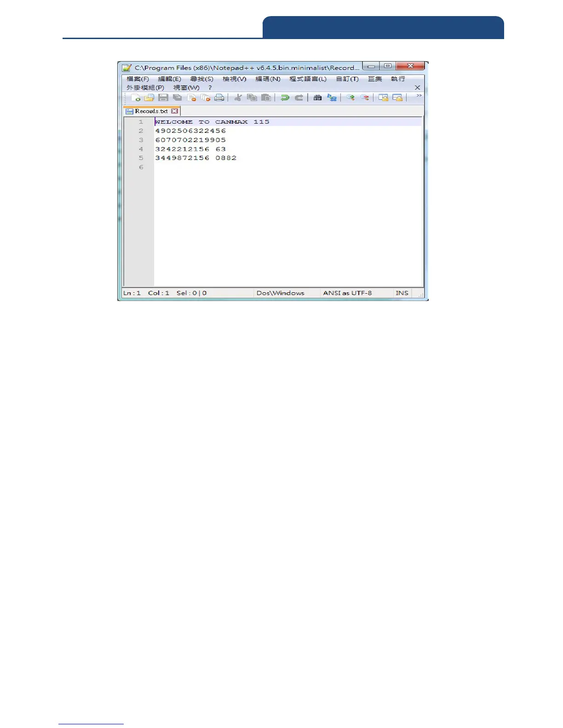This screenshot has height=728, width=563.
Task: Click line 3 text 6070702219905
Action: pyautogui.click(x=190, y=140)
